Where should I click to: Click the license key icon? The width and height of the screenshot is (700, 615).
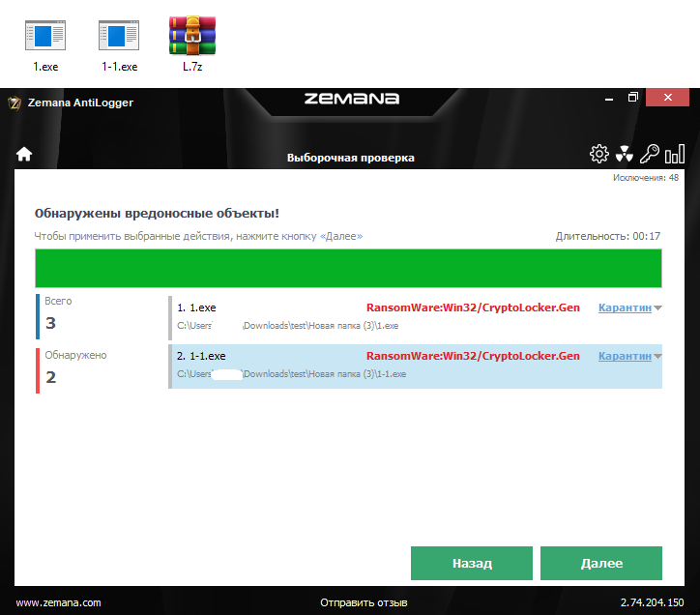[x=649, y=154]
